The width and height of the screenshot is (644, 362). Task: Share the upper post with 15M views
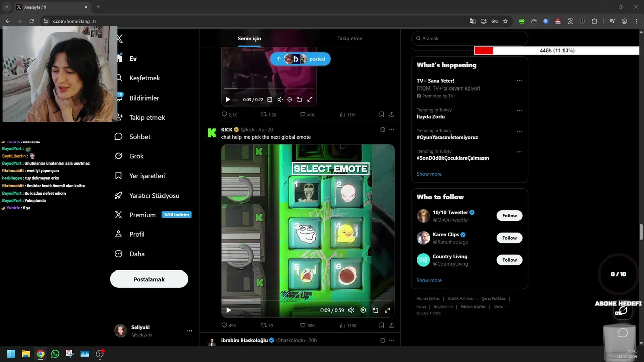click(392, 114)
